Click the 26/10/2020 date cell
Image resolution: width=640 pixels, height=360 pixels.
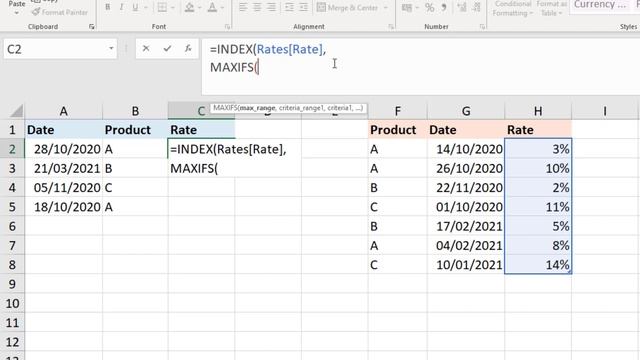click(x=466, y=168)
